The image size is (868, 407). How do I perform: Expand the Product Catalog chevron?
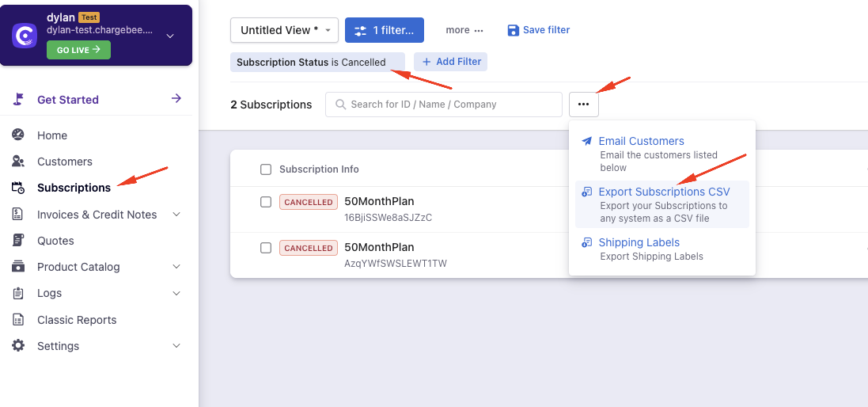tap(176, 266)
